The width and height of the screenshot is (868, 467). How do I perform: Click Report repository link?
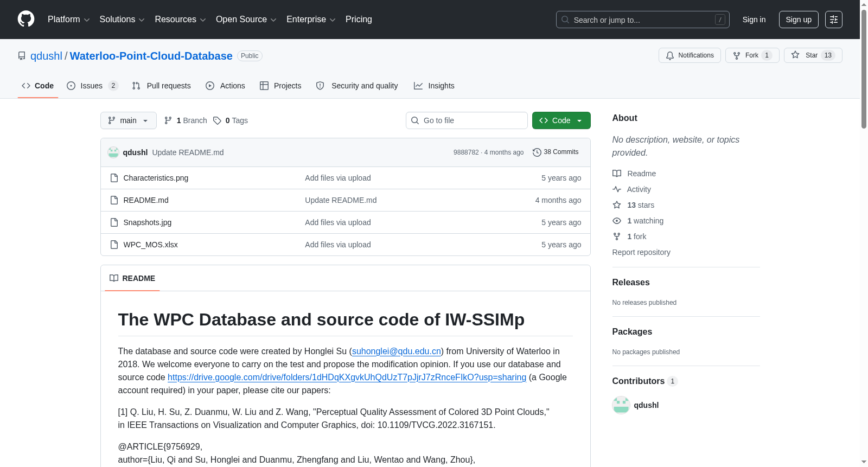coord(641,252)
